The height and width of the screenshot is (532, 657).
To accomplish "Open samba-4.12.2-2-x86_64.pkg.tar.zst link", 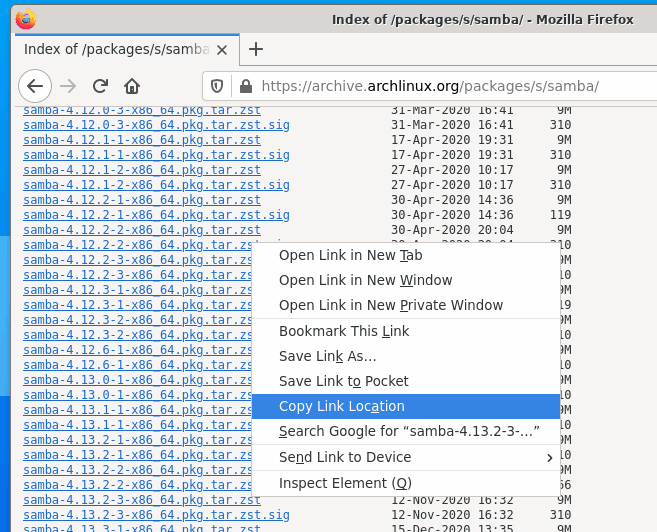I will [142, 230].
